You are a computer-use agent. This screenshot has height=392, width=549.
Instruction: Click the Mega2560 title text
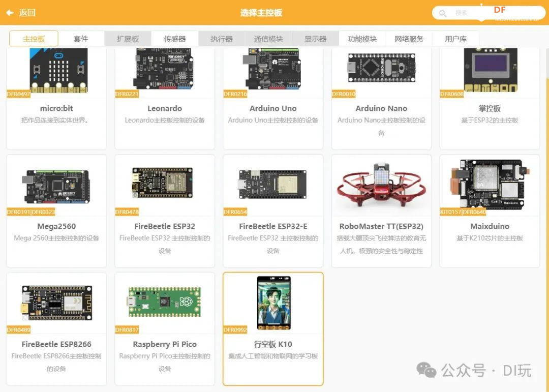pyautogui.click(x=56, y=226)
